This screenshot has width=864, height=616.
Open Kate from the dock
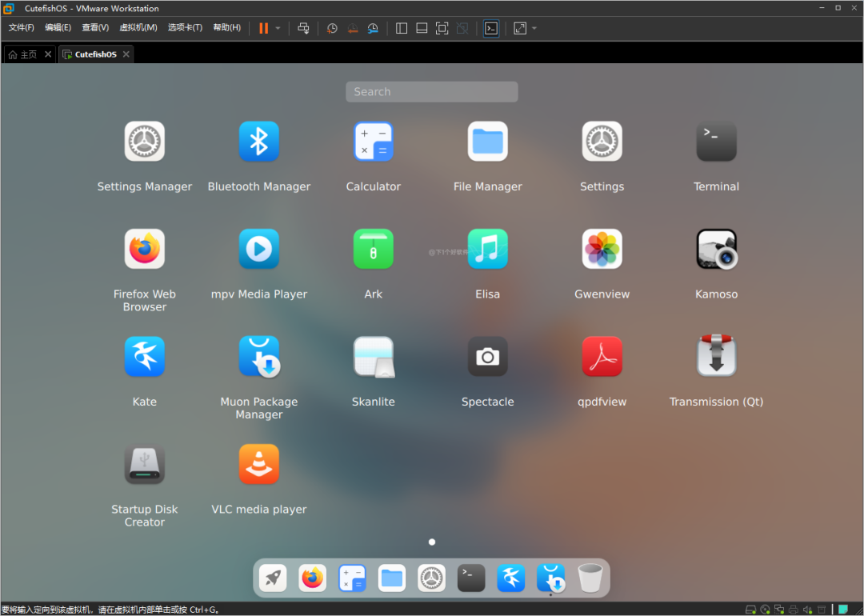pos(510,578)
